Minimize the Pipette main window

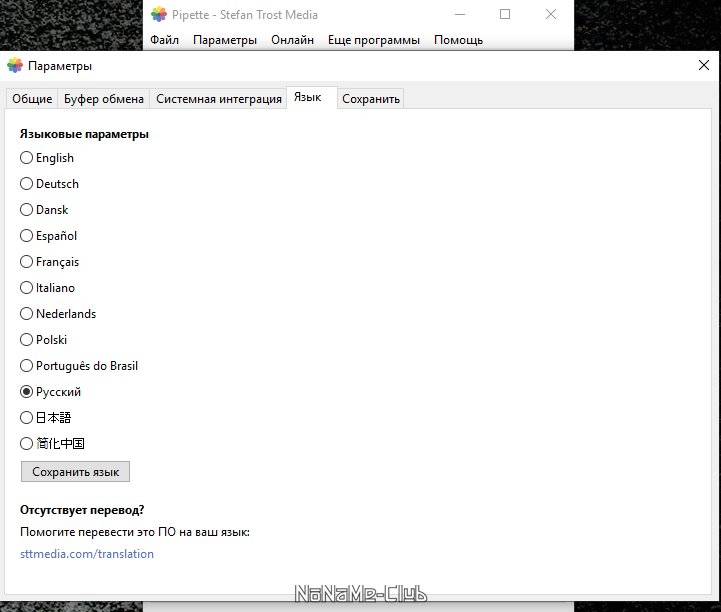click(x=460, y=14)
